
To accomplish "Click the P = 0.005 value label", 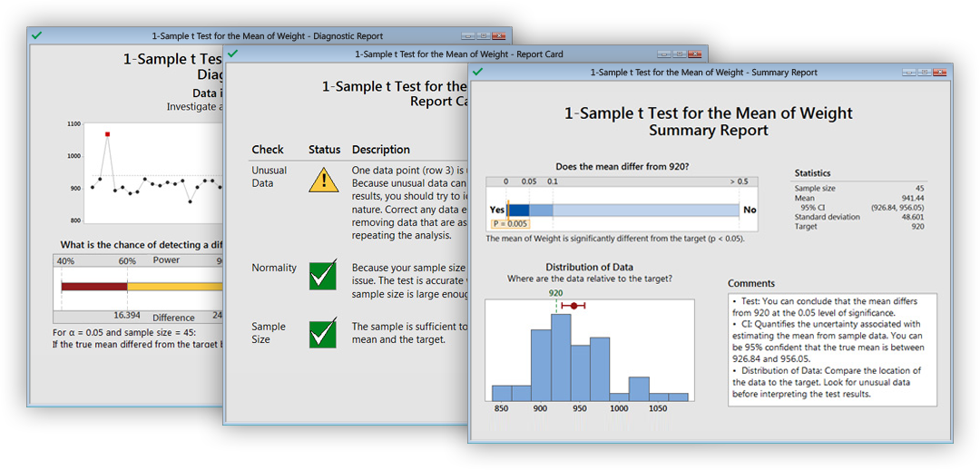I will 508,224.
